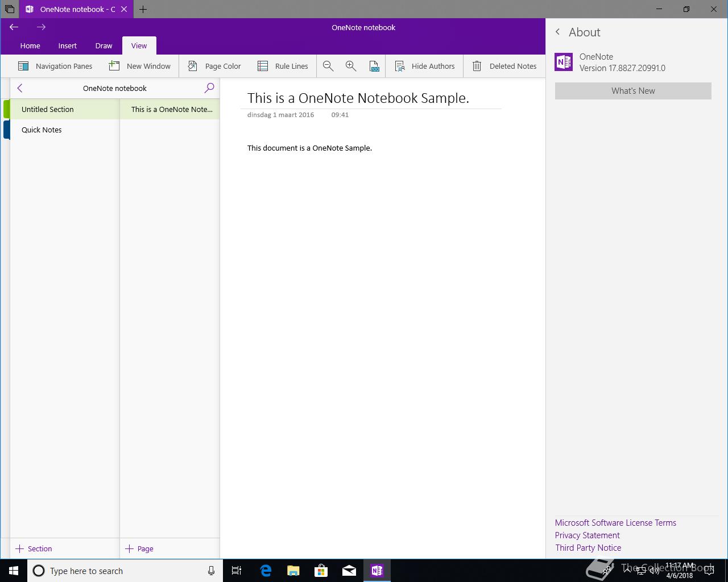Add a new Section
Image resolution: width=728 pixels, height=582 pixels.
pos(34,548)
